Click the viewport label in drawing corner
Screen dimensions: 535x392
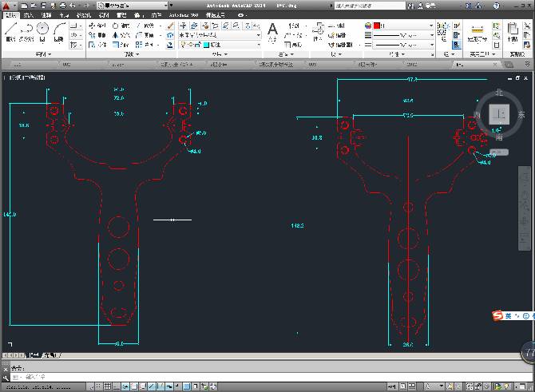26,77
